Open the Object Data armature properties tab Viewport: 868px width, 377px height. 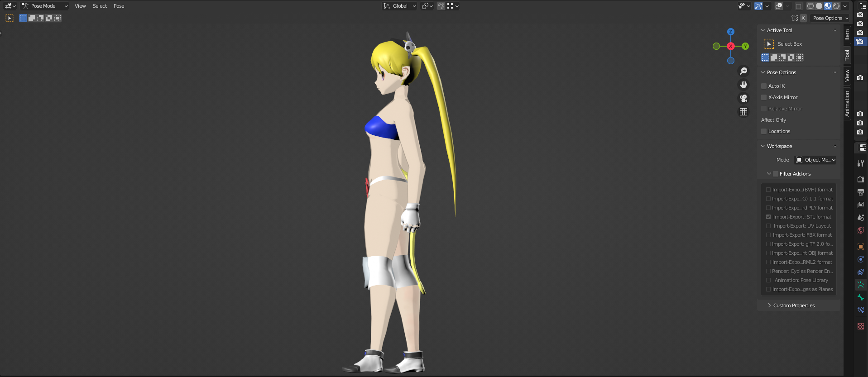click(x=861, y=285)
